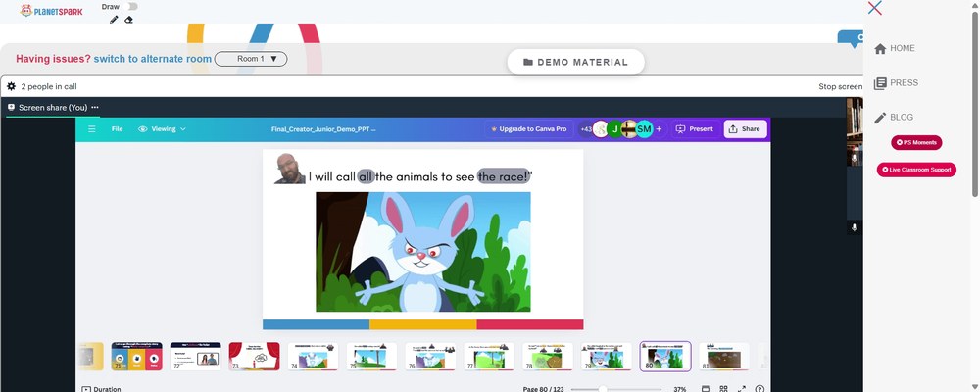The height and width of the screenshot is (392, 980).
Task: Select slide thumbnail 73
Action: (x=255, y=357)
